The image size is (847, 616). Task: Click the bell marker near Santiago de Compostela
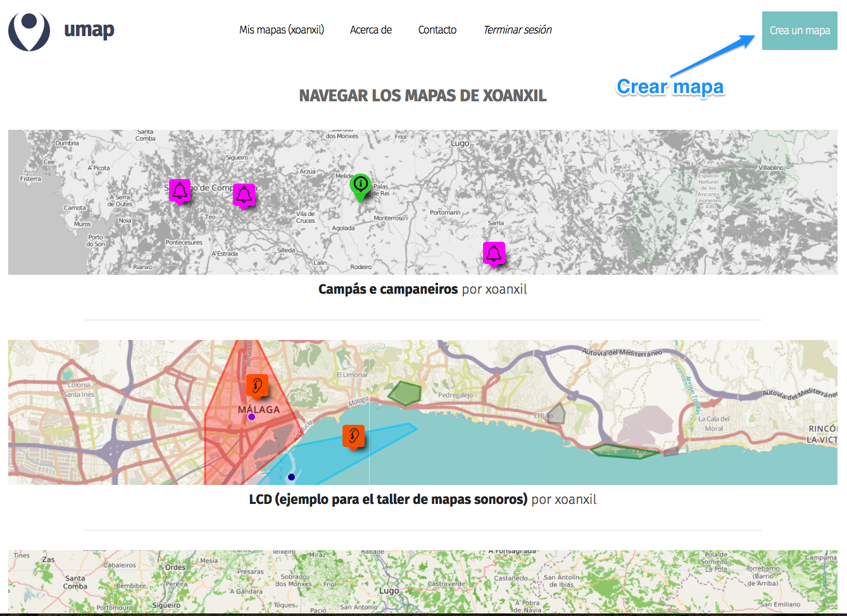[180, 191]
